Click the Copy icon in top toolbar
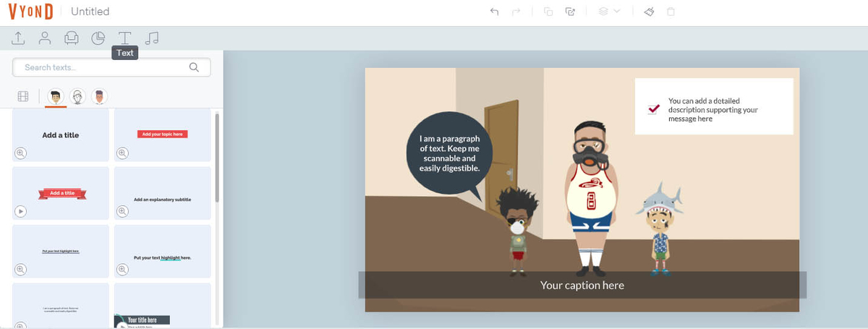Screen dimensions: 868x329 click(548, 12)
